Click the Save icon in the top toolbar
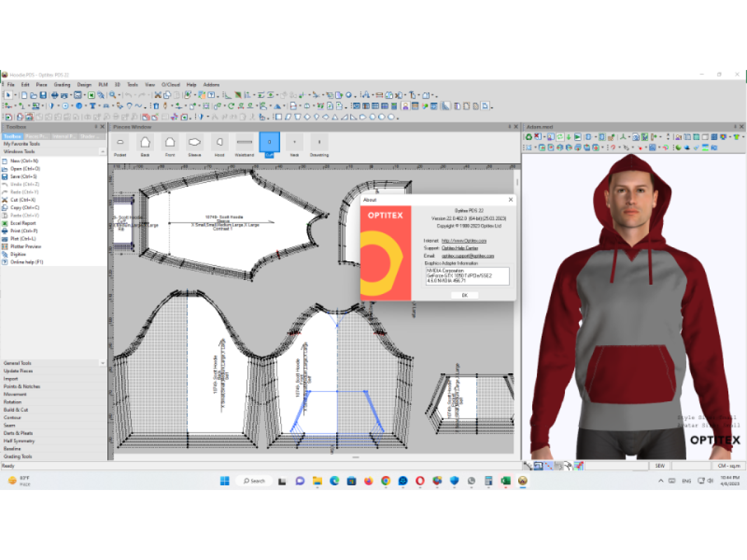Viewport: 747px width, 560px height. click(43, 95)
